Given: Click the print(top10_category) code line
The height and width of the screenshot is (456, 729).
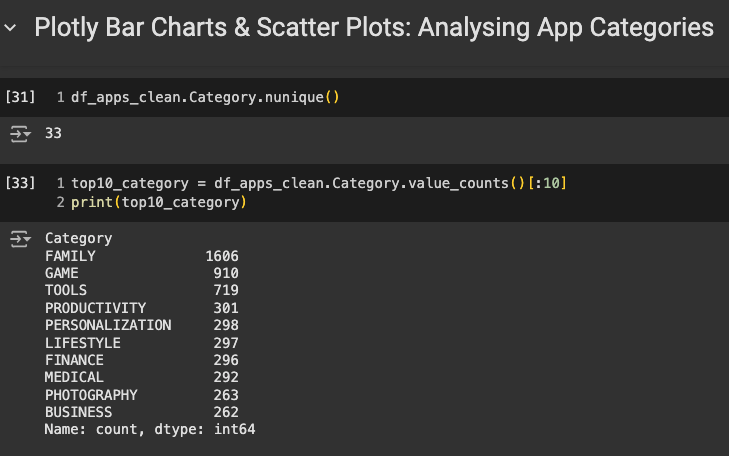Looking at the screenshot, I should click(x=158, y=202).
